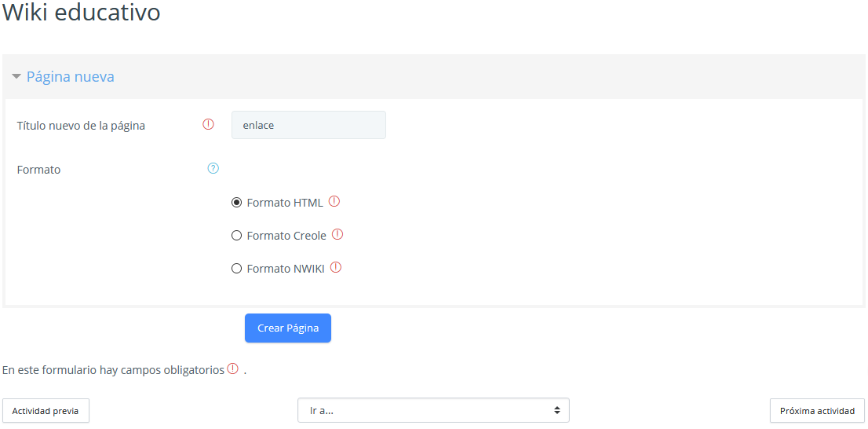The height and width of the screenshot is (429, 868).
Task: Click the required icon after Formato HTML
Action: (334, 201)
